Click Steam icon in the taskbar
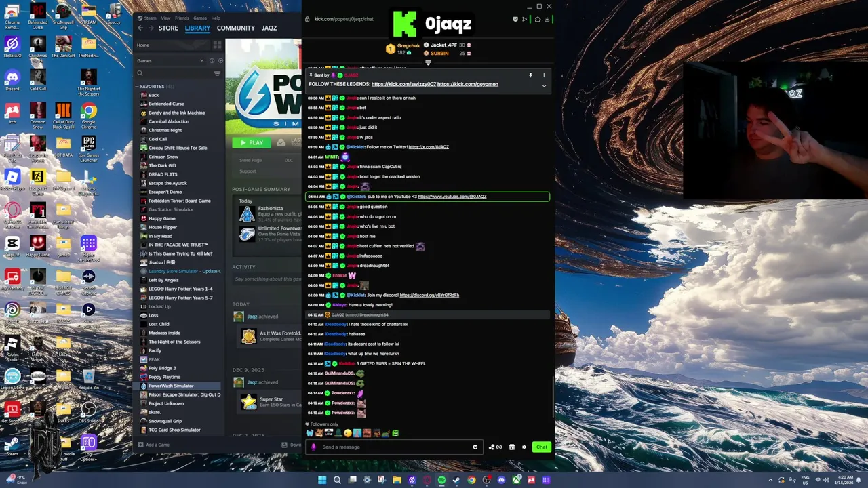The height and width of the screenshot is (488, 868). 456,480
